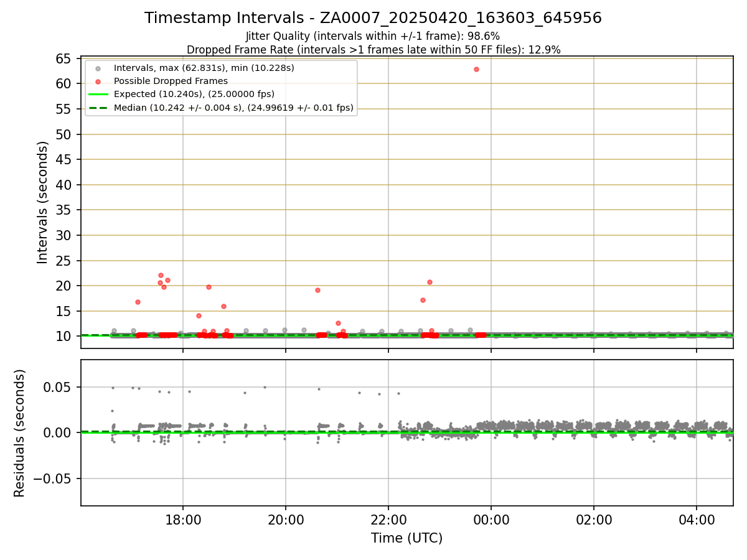Image resolution: width=747 pixels, height=560 pixels.
Task: Click the red point near 12.5 seconds after 21:00
Action: (338, 323)
